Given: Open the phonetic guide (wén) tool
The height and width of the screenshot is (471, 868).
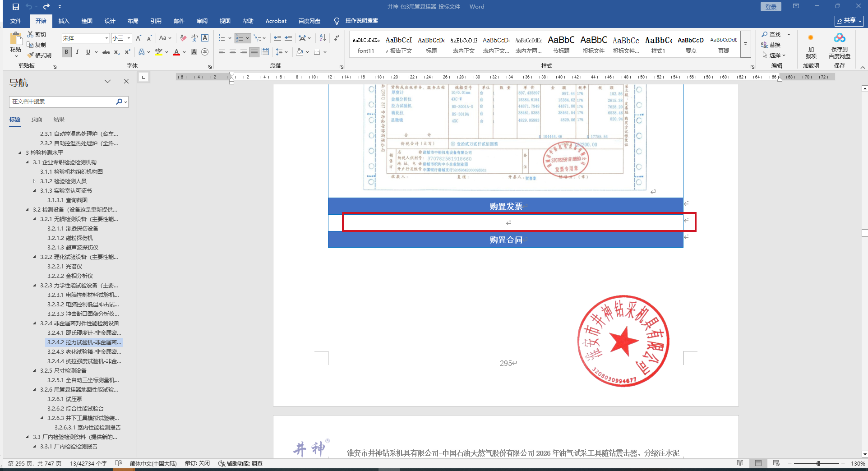Looking at the screenshot, I should 194,38.
